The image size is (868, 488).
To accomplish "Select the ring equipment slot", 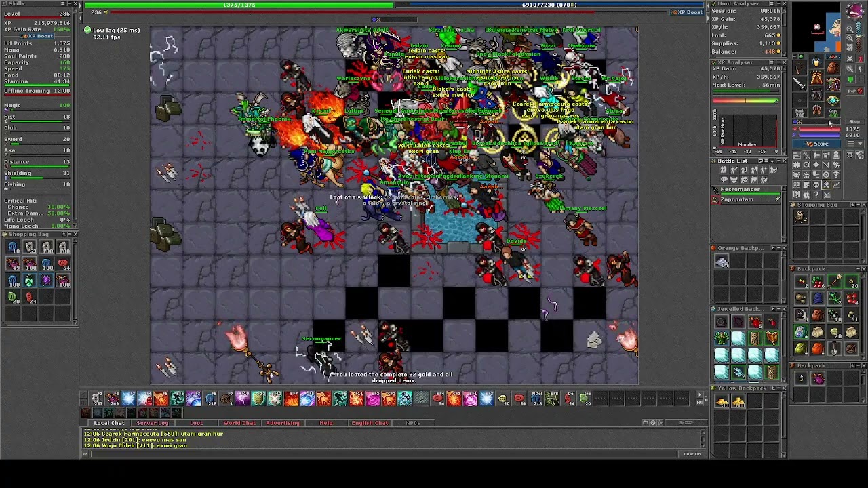I will click(x=800, y=100).
